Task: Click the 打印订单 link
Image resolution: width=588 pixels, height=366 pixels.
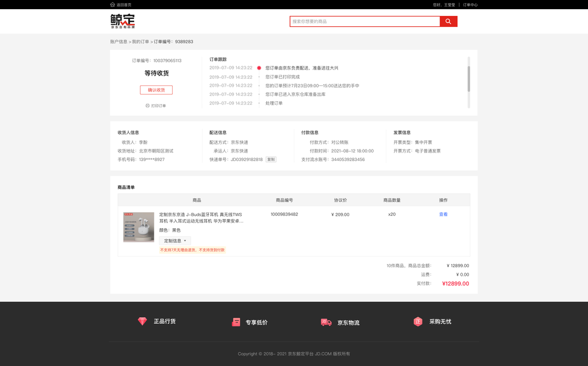Action: pyautogui.click(x=159, y=106)
